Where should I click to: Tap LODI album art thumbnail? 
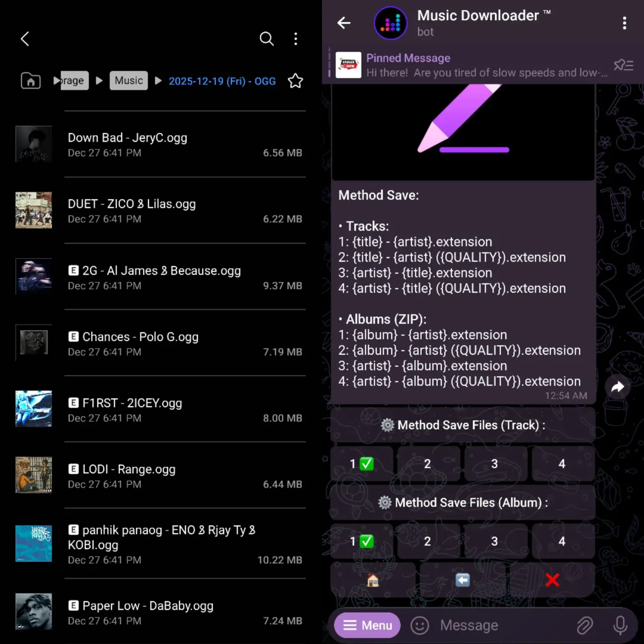[x=34, y=475]
